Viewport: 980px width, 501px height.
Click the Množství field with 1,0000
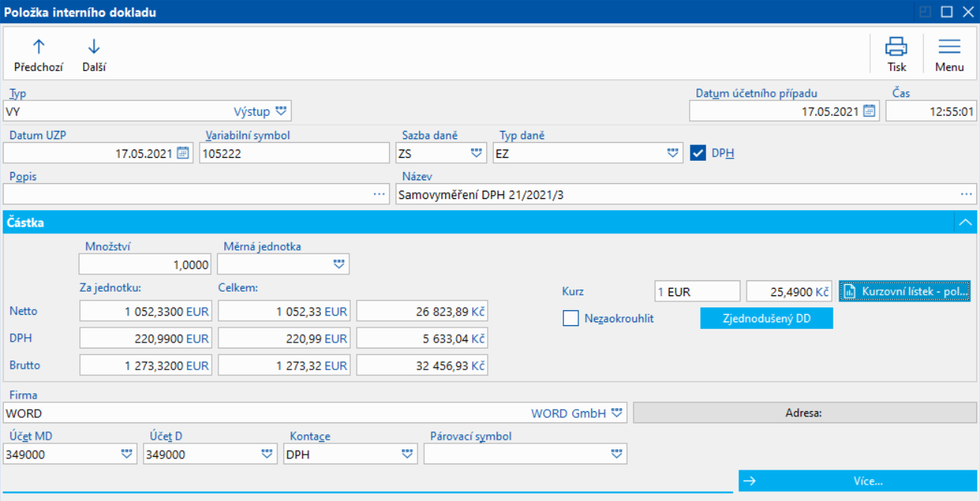coord(145,264)
